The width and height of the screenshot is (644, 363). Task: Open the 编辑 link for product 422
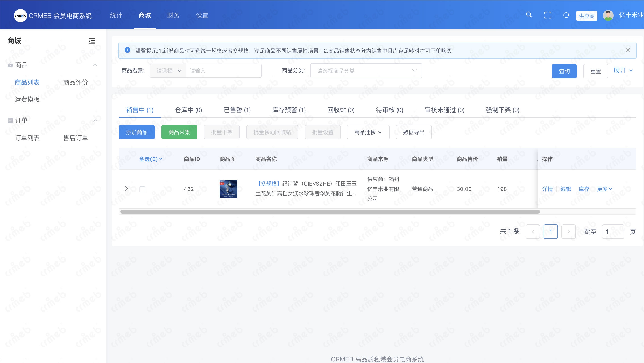[566, 189]
